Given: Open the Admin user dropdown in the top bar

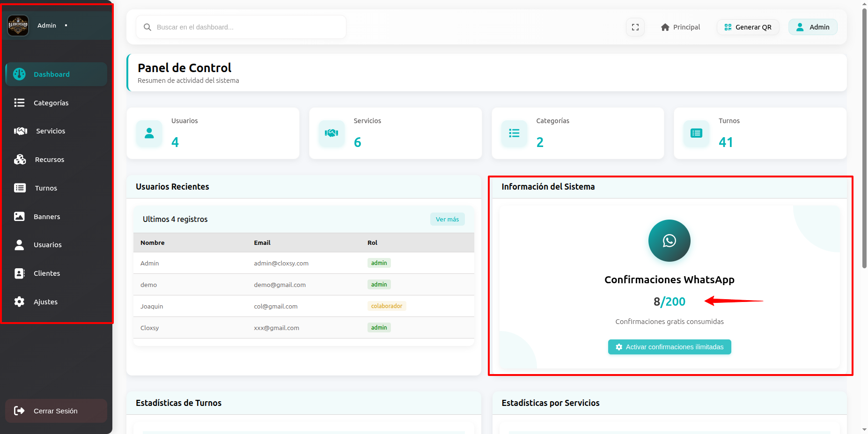Looking at the screenshot, I should tap(813, 27).
